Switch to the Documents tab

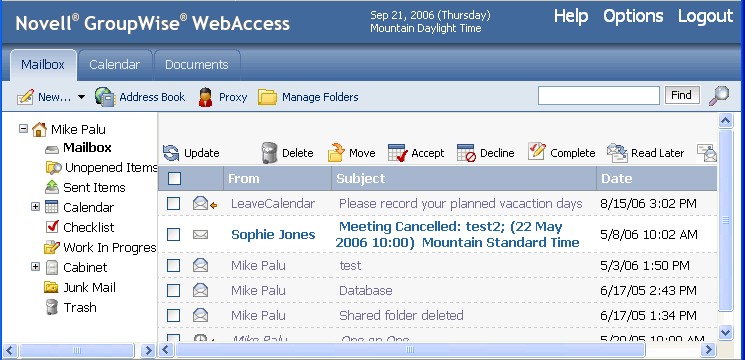click(197, 65)
